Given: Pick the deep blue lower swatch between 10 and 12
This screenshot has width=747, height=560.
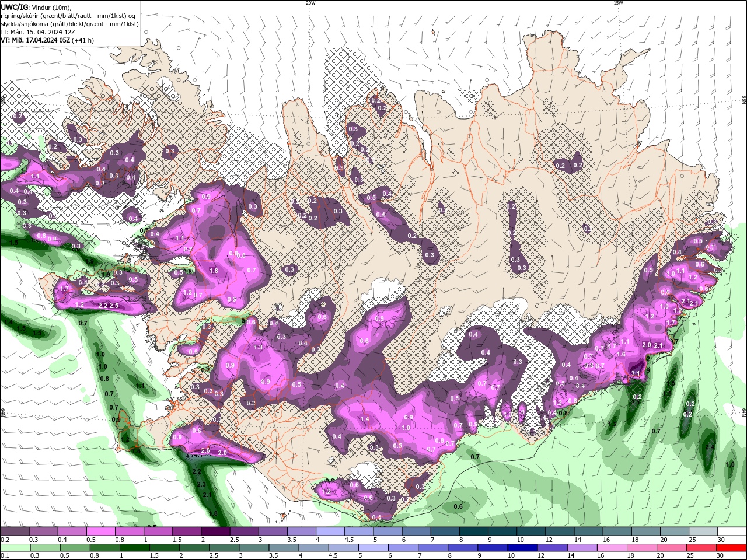Looking at the screenshot, I should [x=523, y=548].
